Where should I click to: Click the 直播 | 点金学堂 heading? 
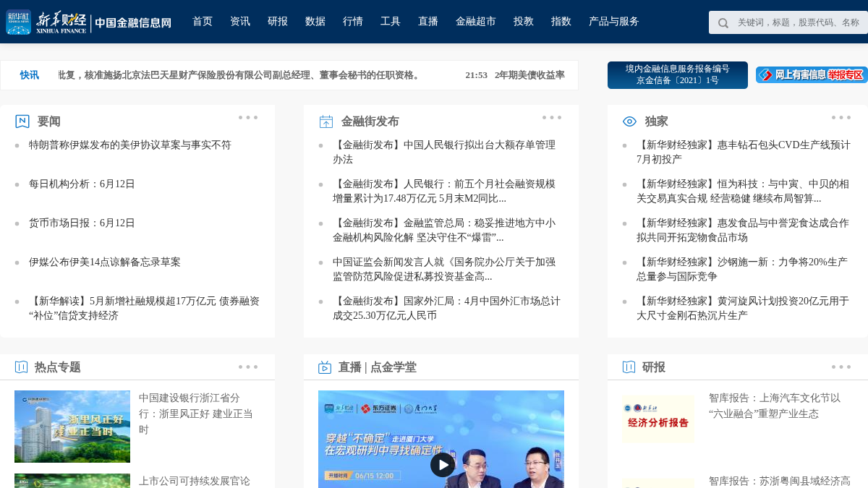378,367
